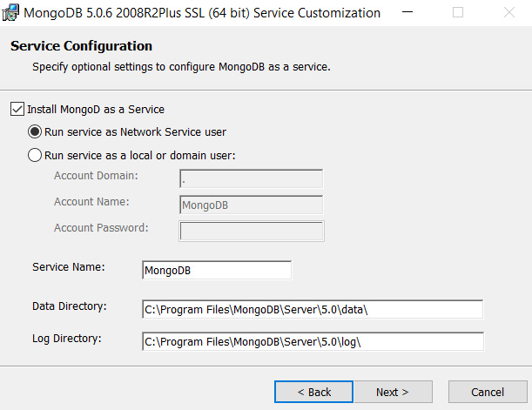
Task: Click the window title text MongoDB 5.0.6
Action: pyautogui.click(x=202, y=13)
